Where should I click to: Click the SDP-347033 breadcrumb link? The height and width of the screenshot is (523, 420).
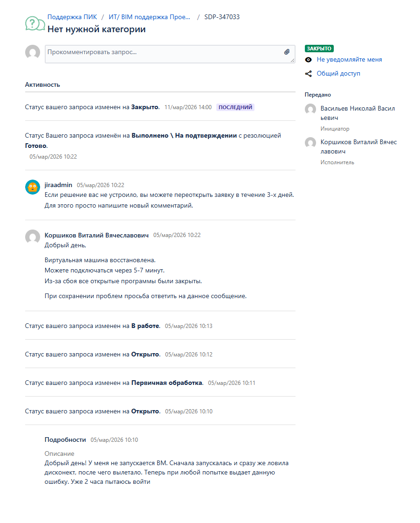pyautogui.click(x=222, y=17)
